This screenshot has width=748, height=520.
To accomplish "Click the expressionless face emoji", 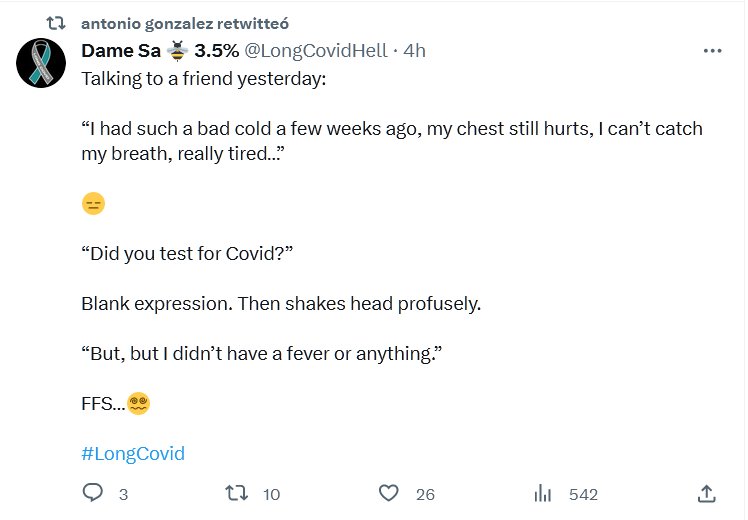I will tap(93, 204).
